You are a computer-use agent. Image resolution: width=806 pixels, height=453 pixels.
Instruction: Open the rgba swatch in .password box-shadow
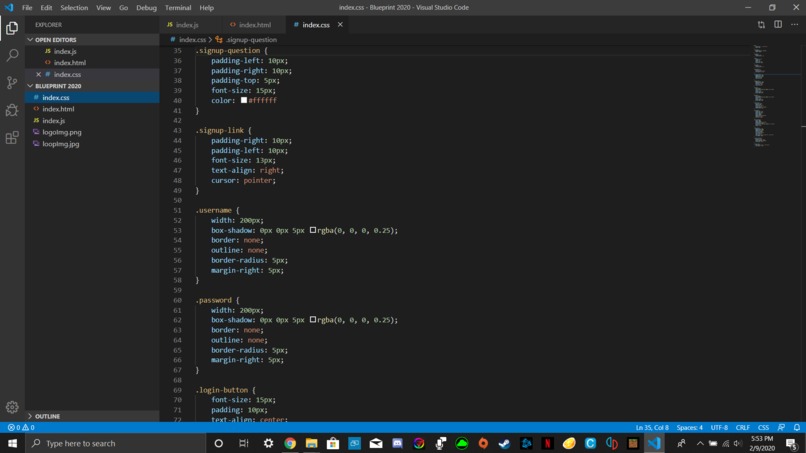(x=313, y=320)
